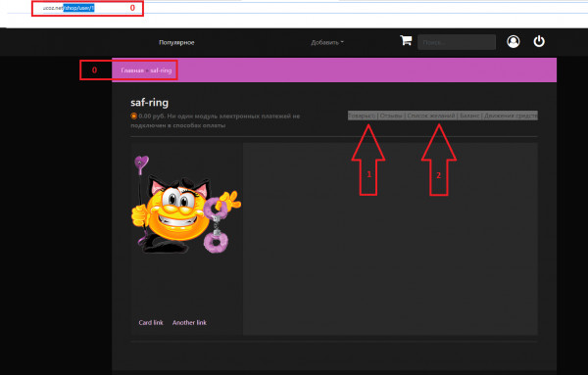Click Another link in the card

point(189,322)
